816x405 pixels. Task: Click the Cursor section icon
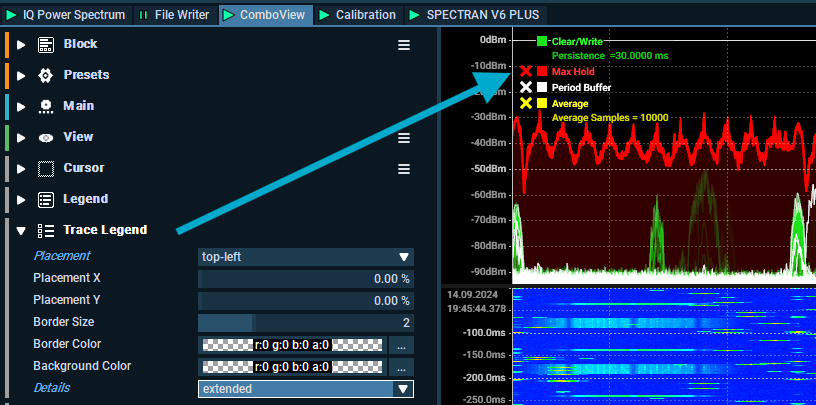45,168
